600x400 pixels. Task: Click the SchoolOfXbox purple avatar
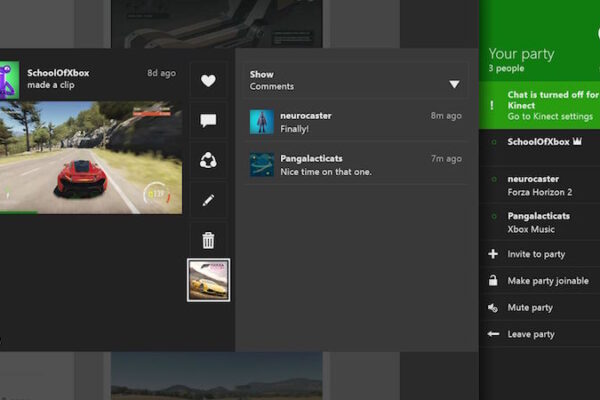(x=9, y=80)
